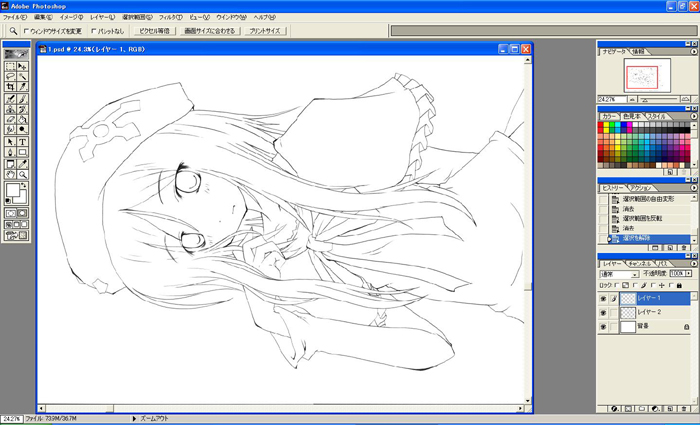This screenshot has height=425, width=700.
Task: Open the フィルタ menu
Action: (x=169, y=18)
